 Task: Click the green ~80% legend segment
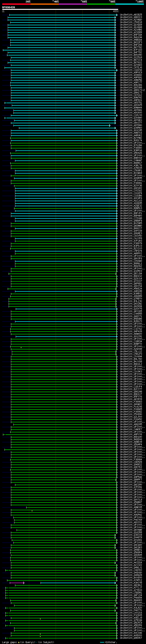(x=101, y=4)
